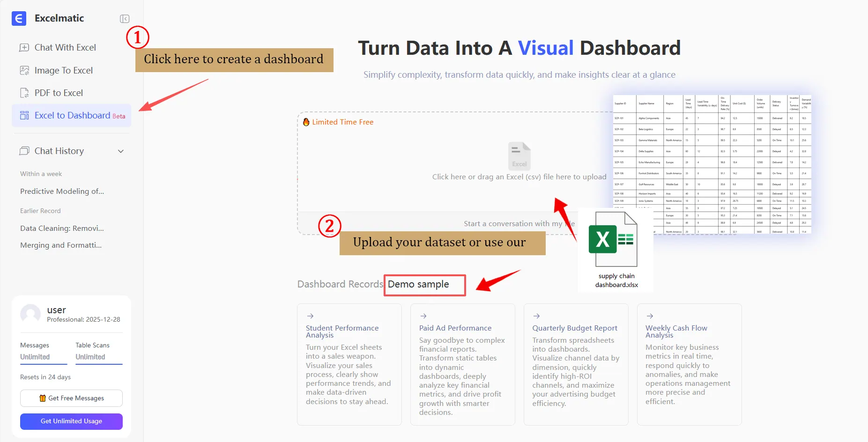Click the Get Free Messages button
868x442 pixels.
(71, 398)
